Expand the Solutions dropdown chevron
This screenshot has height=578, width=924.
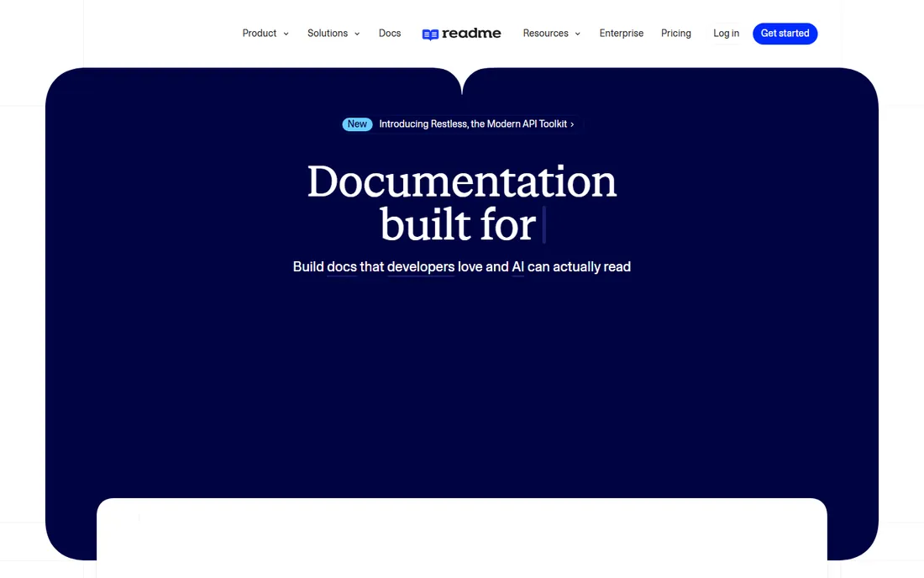point(357,34)
